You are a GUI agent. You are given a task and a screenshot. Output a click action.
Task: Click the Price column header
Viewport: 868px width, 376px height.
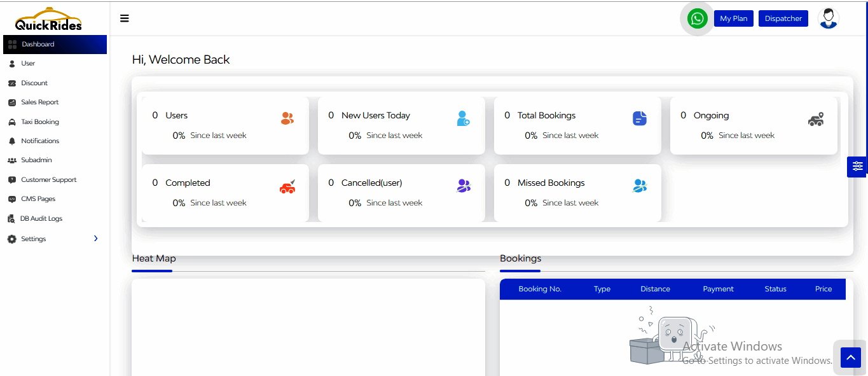(823, 289)
